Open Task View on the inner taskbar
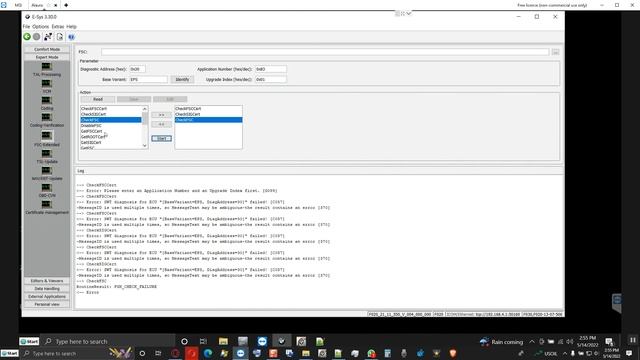This screenshot has height=360, width=640. coord(203,341)
